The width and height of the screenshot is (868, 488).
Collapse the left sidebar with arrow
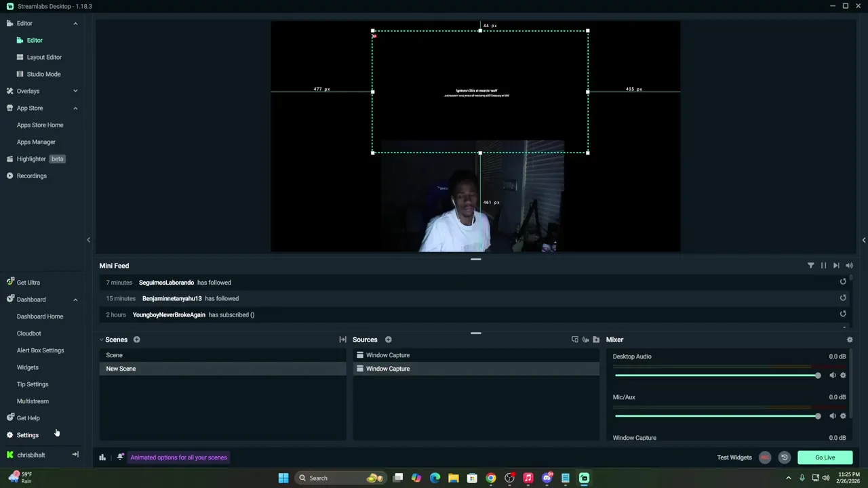[88, 240]
